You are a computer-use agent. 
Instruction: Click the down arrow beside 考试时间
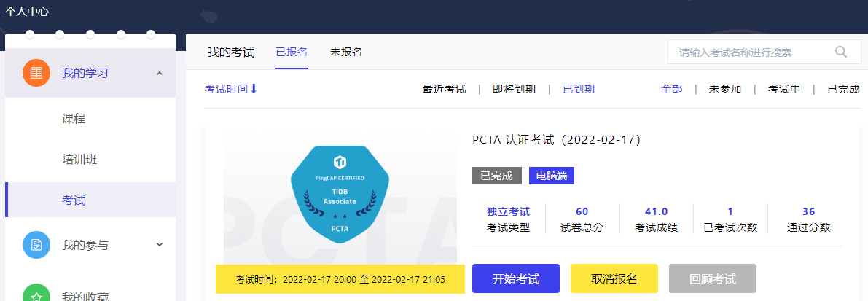[254, 88]
